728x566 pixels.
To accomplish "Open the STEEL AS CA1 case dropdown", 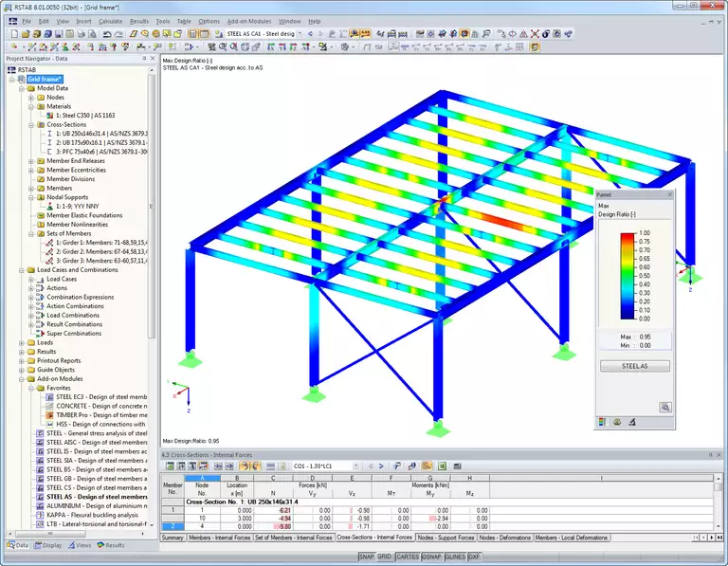I will tap(300, 33).
